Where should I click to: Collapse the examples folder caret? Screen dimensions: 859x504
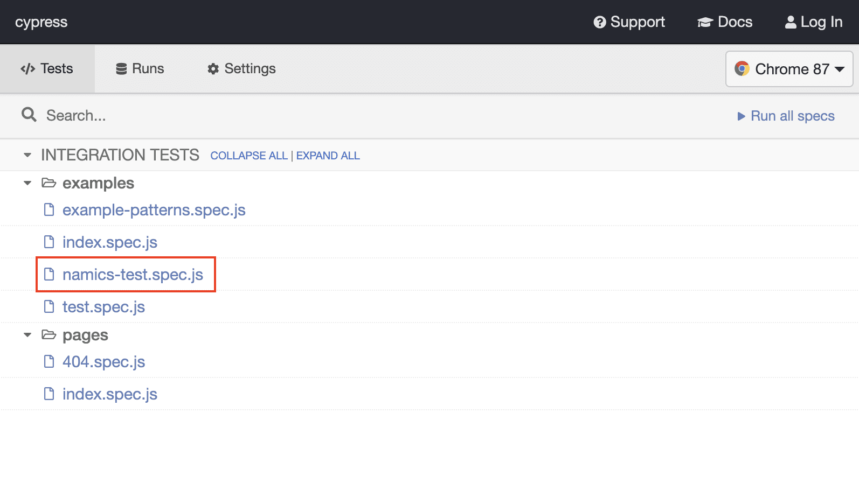[x=27, y=183]
